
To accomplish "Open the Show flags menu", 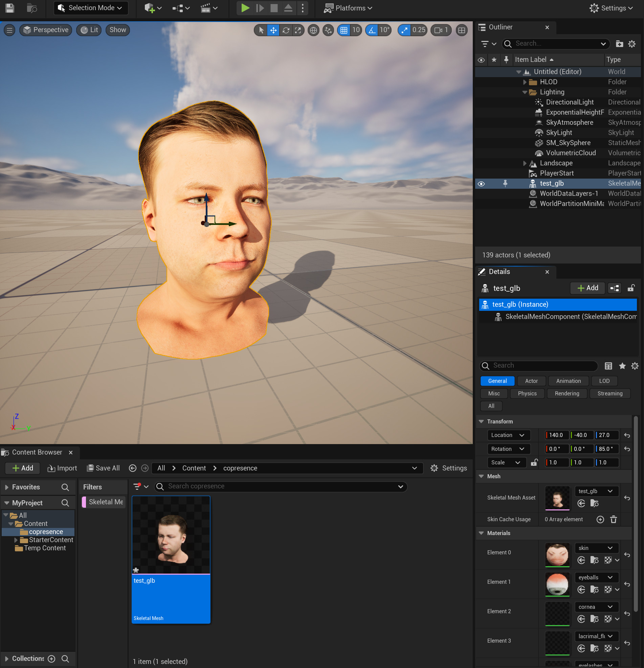I will 118,30.
